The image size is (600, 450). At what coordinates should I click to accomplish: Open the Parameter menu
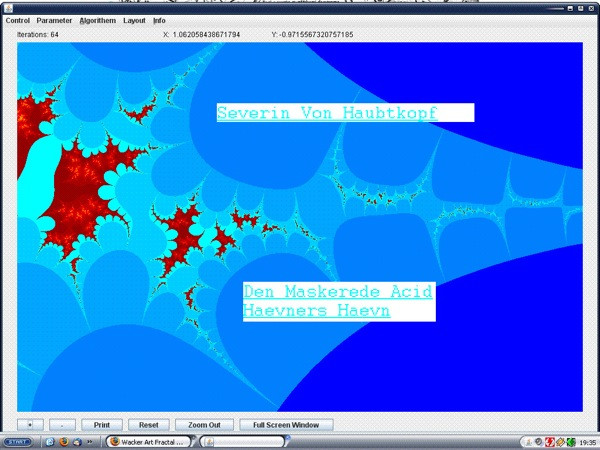[x=54, y=20]
